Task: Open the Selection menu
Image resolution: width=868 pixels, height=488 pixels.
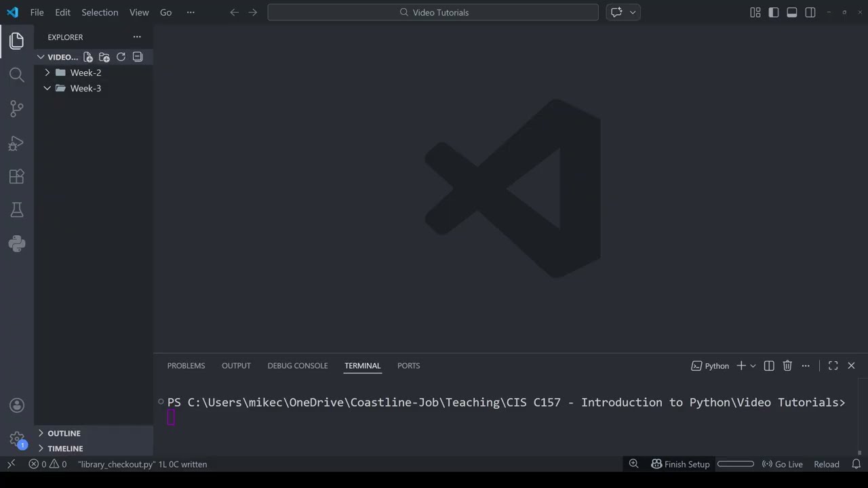Action: pos(100,12)
